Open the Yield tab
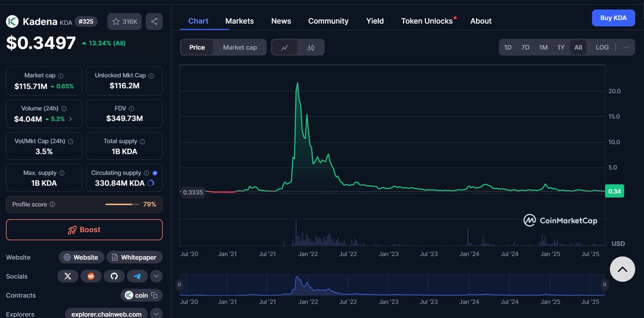The width and height of the screenshot is (644, 318). pyautogui.click(x=375, y=21)
